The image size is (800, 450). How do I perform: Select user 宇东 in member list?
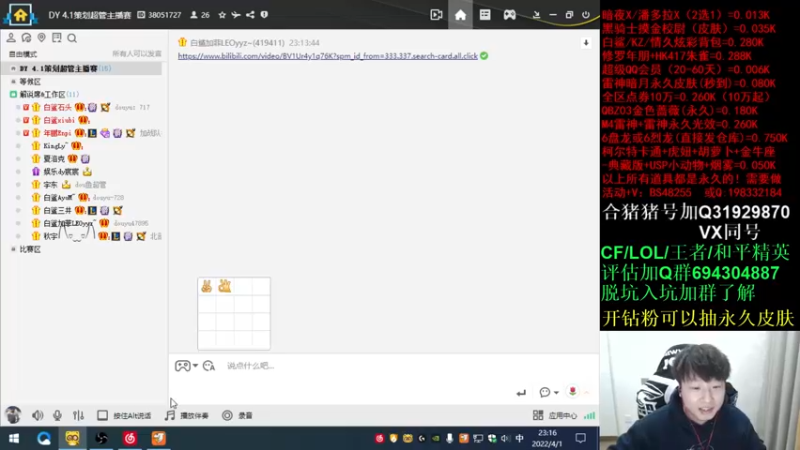click(x=50, y=185)
